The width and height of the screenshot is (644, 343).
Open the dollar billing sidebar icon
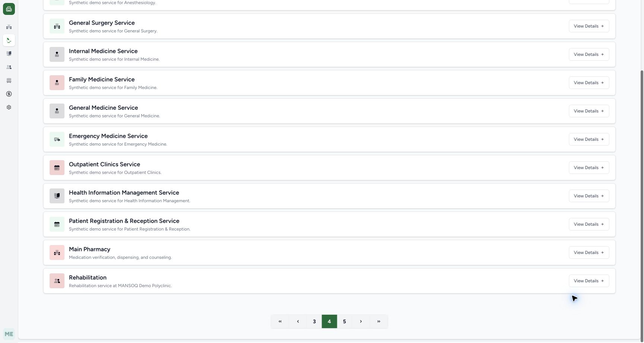(x=9, y=94)
